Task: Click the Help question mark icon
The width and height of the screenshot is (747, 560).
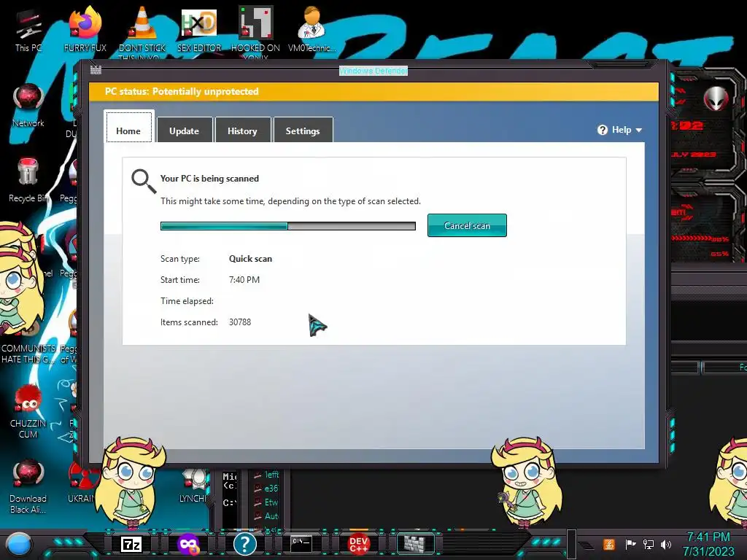Action: tap(602, 130)
